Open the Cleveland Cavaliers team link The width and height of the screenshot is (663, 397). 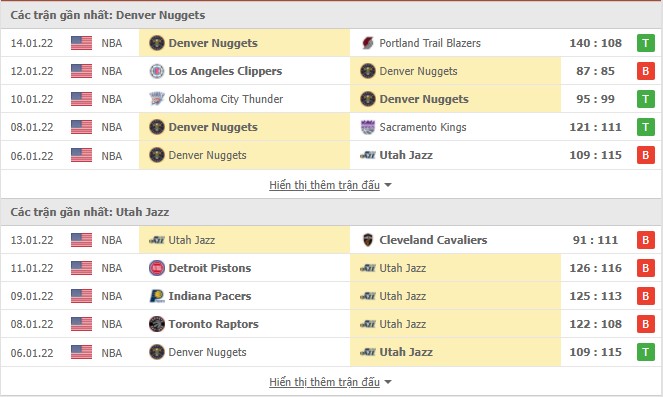433,240
